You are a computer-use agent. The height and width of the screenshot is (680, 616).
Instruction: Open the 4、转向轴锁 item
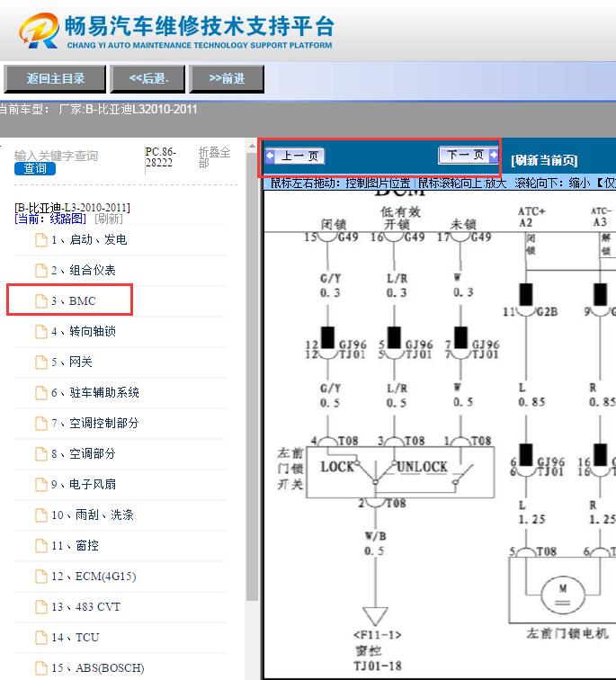(84, 331)
